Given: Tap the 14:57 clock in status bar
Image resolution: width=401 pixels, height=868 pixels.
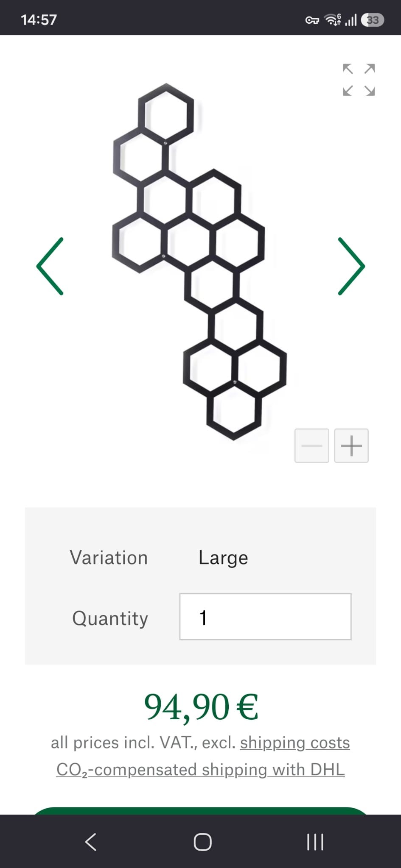Looking at the screenshot, I should click(39, 19).
